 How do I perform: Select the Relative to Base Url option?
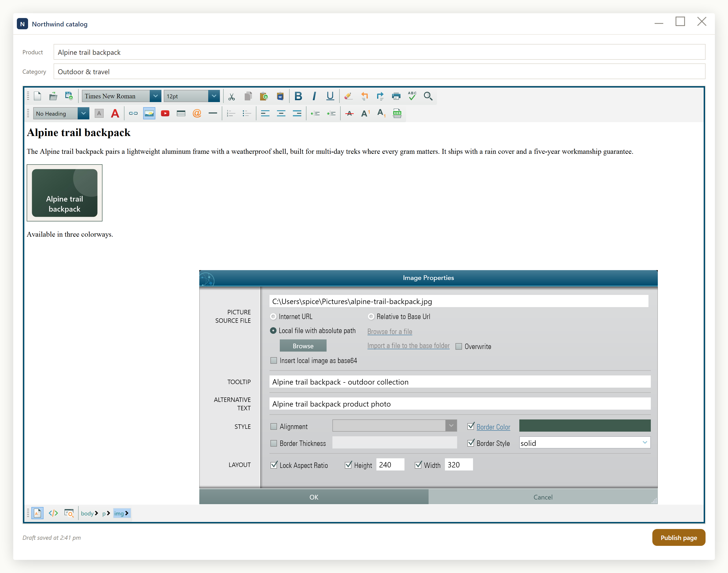click(x=371, y=317)
